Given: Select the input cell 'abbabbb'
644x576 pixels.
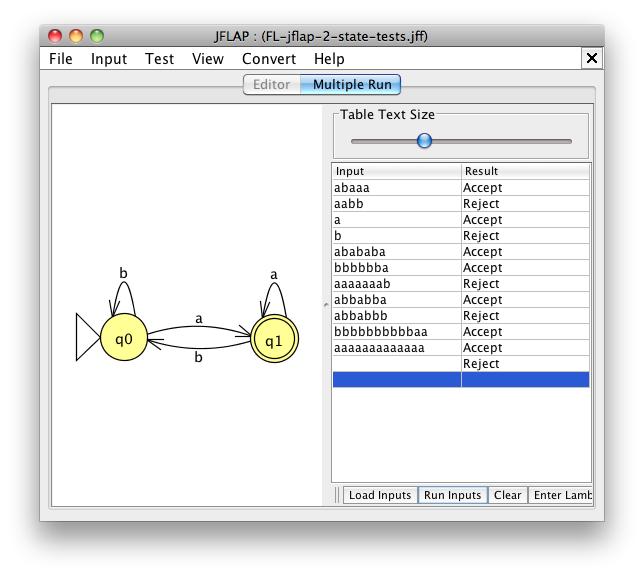Looking at the screenshot, I should click(x=397, y=316).
